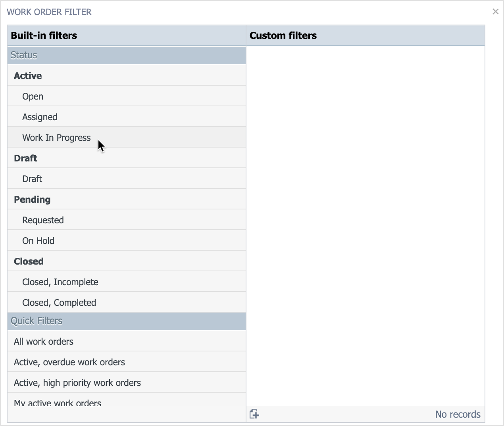This screenshot has height=426, width=504.
Task: Click the Custom filters column header
Action: coord(365,35)
